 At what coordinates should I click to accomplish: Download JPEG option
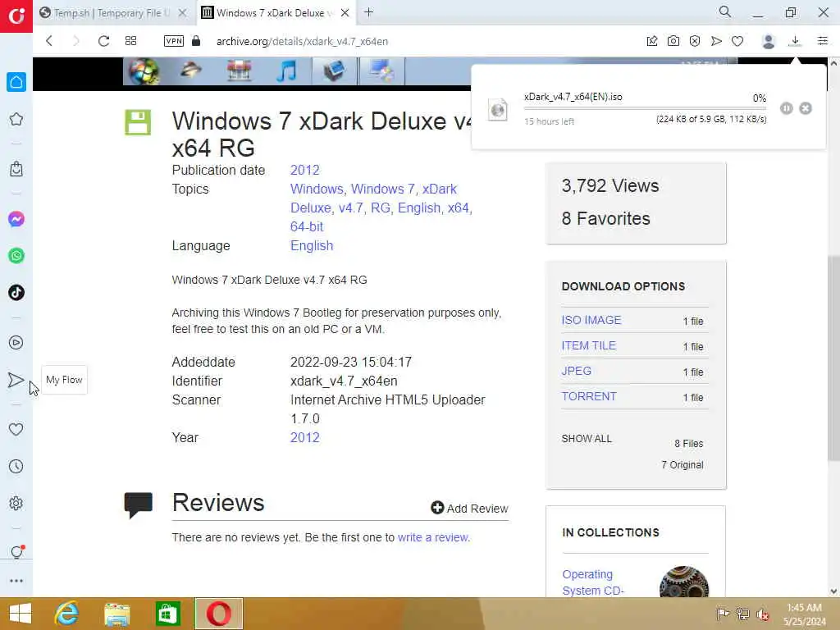click(x=577, y=371)
